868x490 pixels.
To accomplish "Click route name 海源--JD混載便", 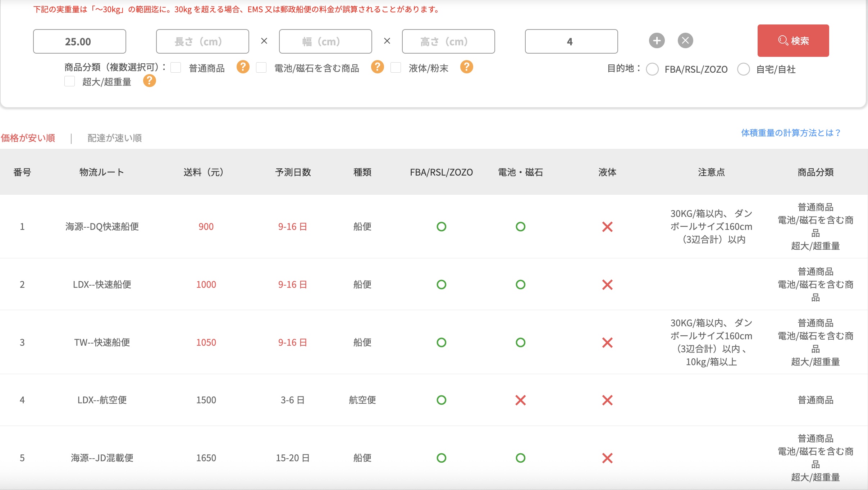I will point(102,458).
